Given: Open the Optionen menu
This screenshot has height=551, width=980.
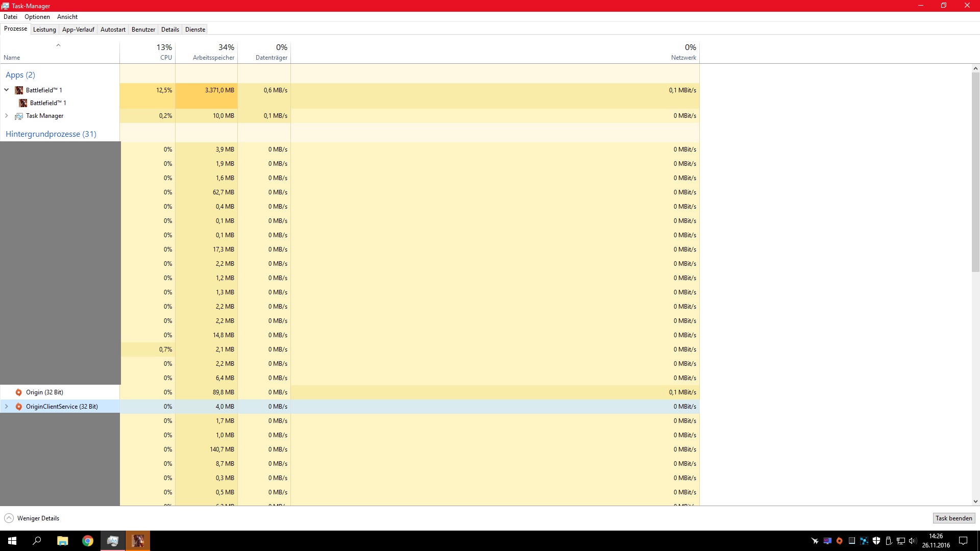Looking at the screenshot, I should coord(37,17).
